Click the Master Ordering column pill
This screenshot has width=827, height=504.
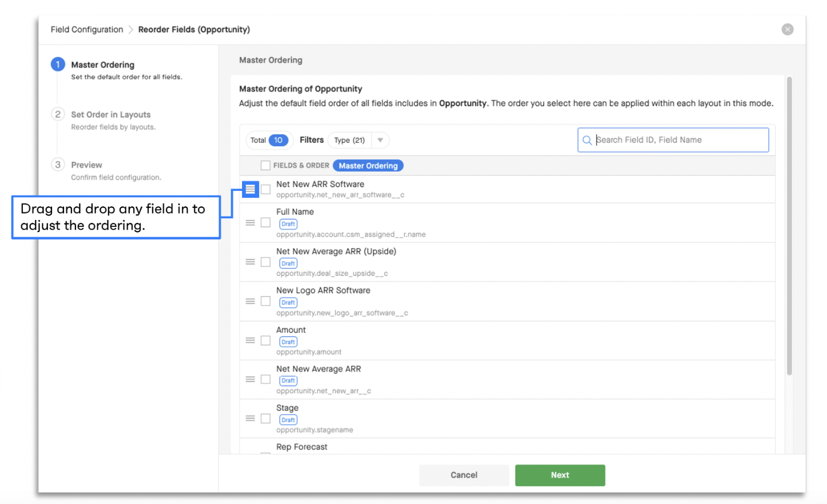click(368, 166)
